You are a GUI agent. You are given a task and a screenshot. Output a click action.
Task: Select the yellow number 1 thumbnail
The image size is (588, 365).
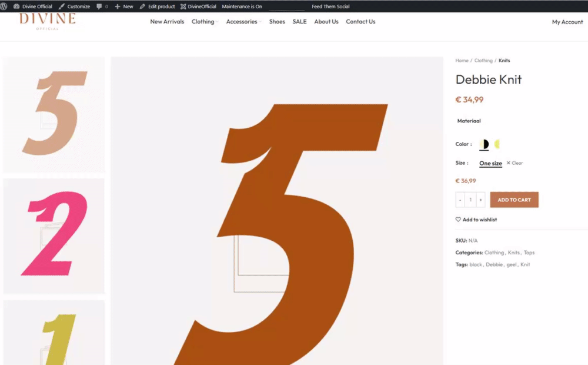54,333
